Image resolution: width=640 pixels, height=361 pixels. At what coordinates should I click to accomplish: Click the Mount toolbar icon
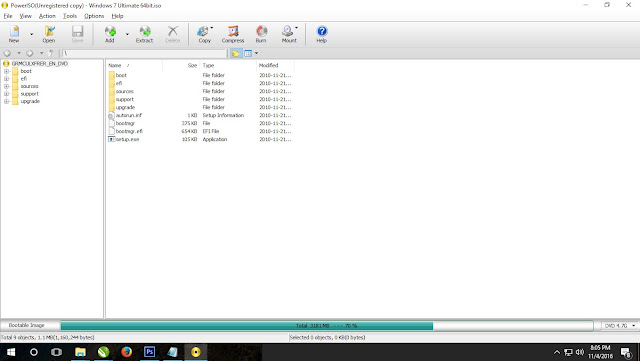coord(289,34)
